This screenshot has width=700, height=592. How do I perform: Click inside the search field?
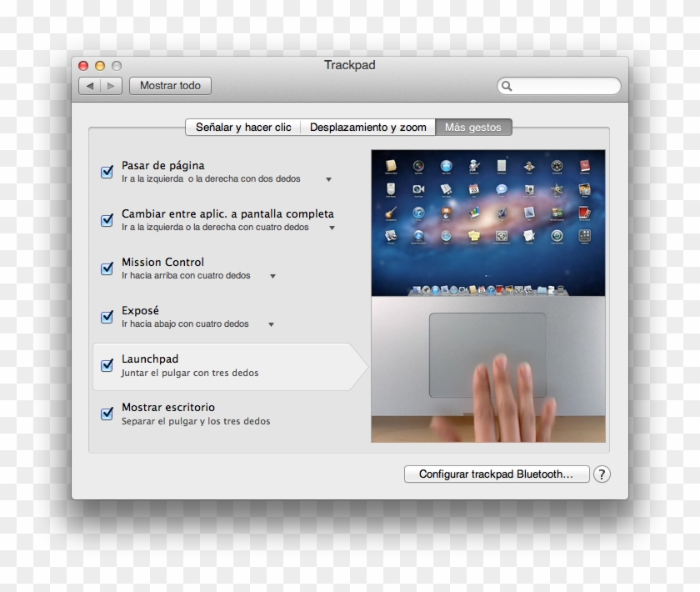558,86
